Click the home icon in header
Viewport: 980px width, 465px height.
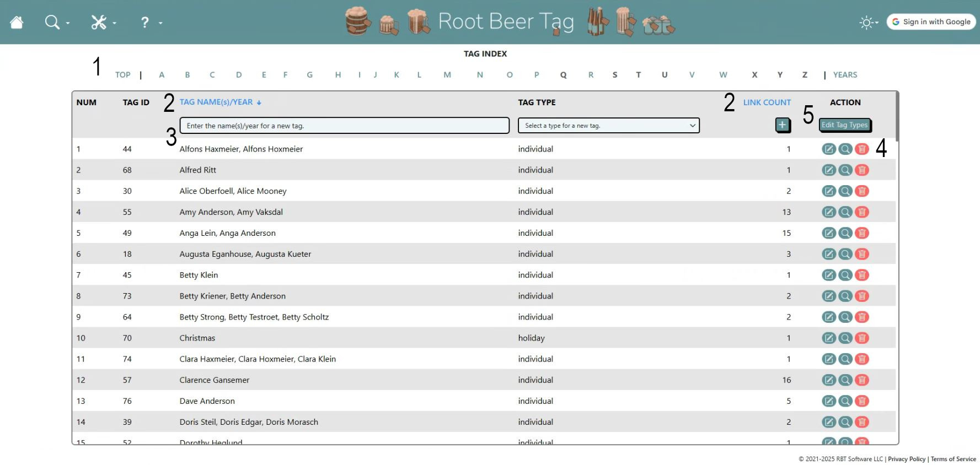click(x=17, y=23)
